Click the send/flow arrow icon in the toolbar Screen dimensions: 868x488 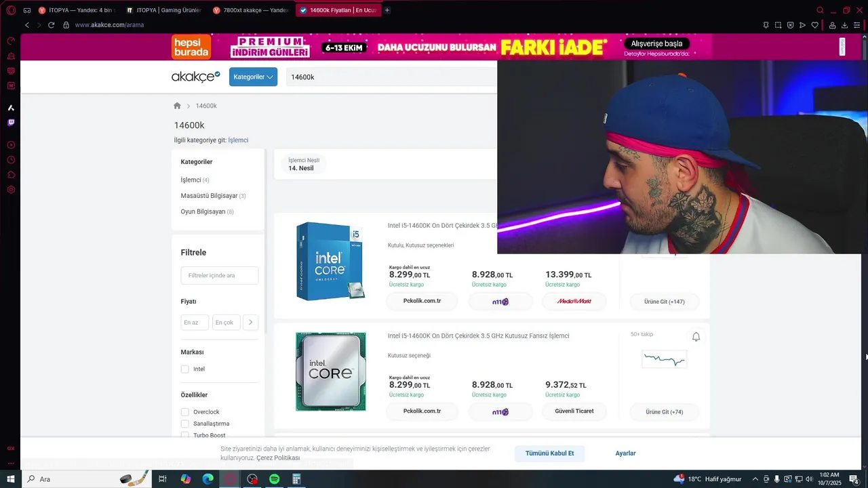803,25
